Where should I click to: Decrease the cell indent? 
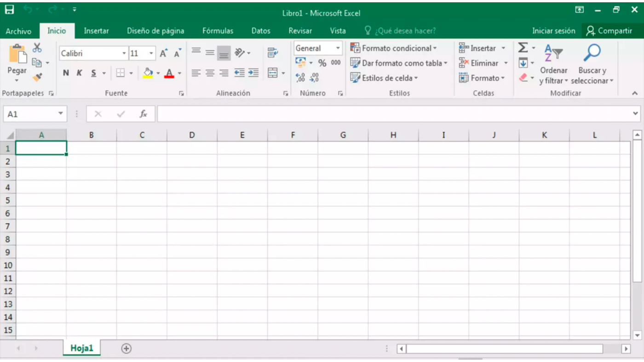[x=239, y=73]
